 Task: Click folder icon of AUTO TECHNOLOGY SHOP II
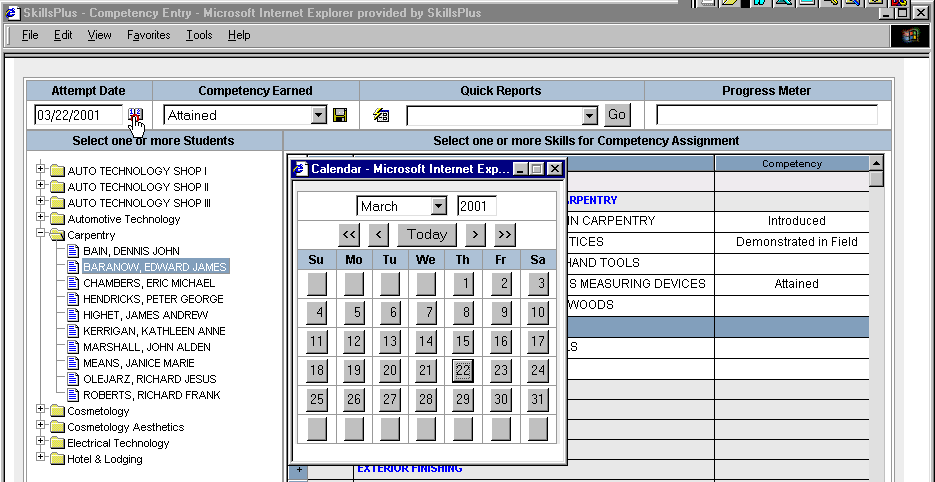tap(57, 187)
